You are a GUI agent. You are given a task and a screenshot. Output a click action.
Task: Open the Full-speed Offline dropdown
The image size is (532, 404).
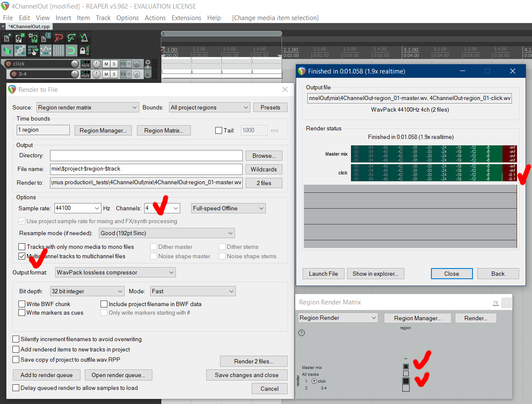[x=229, y=208]
